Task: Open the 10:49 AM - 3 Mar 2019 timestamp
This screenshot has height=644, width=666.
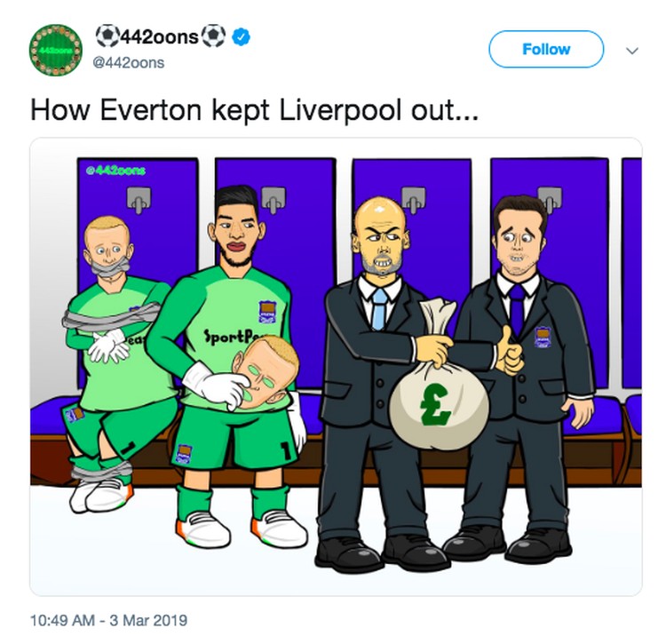Action: click(108, 620)
